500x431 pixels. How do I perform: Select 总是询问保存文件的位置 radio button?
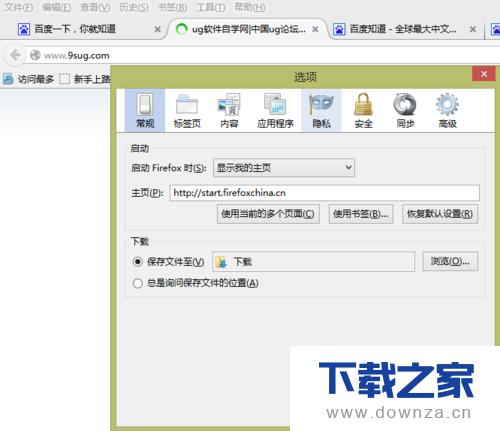(x=137, y=283)
